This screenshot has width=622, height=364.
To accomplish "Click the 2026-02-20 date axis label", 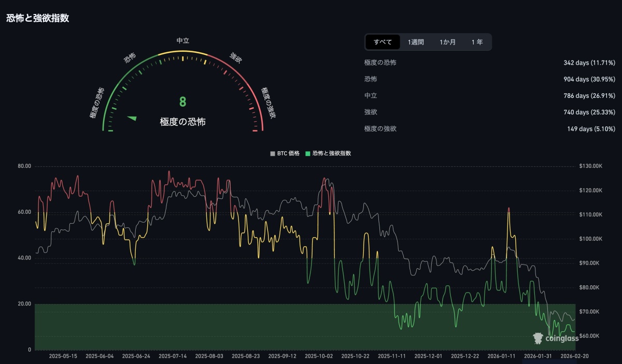I will coord(575,356).
